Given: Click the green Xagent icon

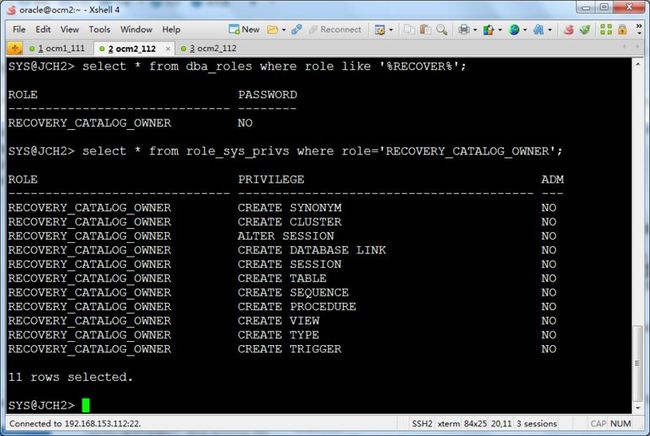Looking at the screenshot, I should [585, 29].
